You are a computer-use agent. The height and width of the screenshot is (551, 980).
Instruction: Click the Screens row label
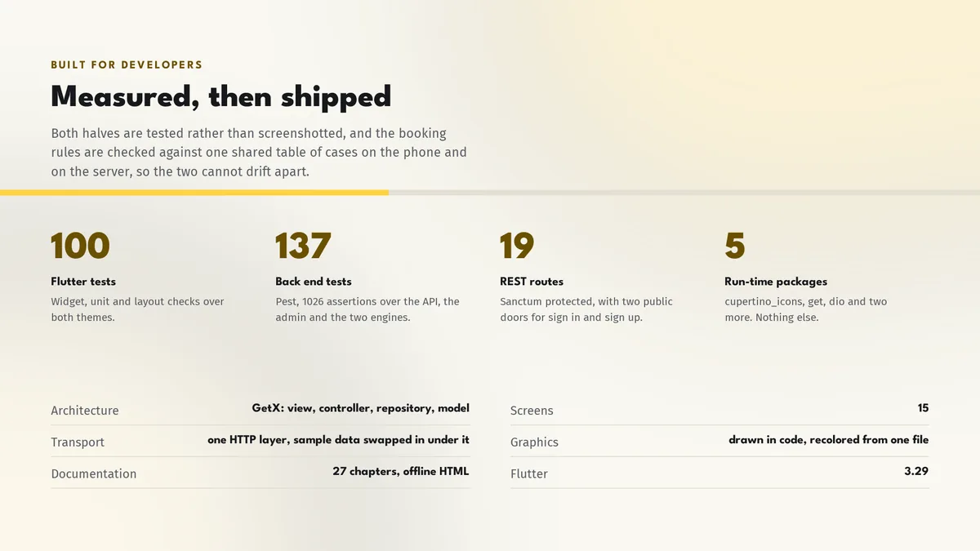coord(532,411)
